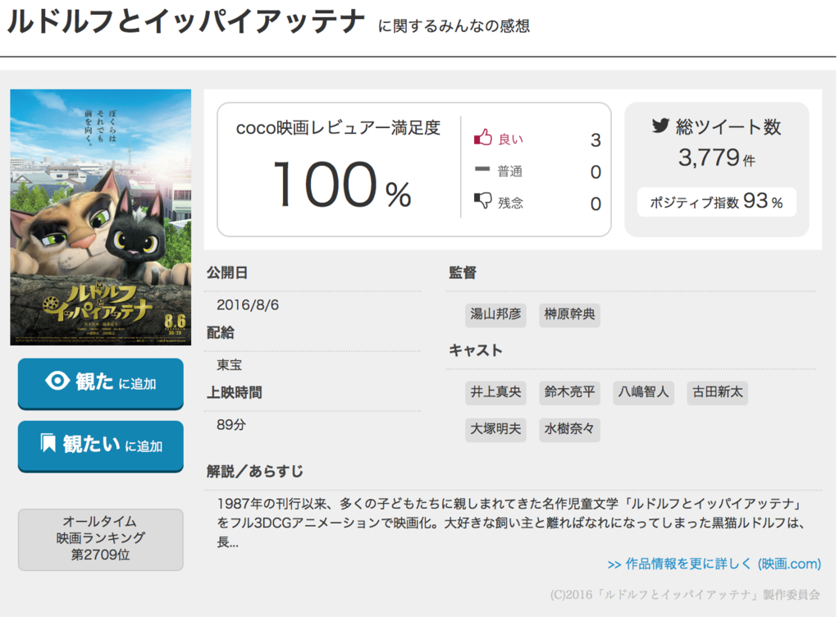Click the 観た に追加 button
This screenshot has height=617, width=840.
pyautogui.click(x=101, y=383)
